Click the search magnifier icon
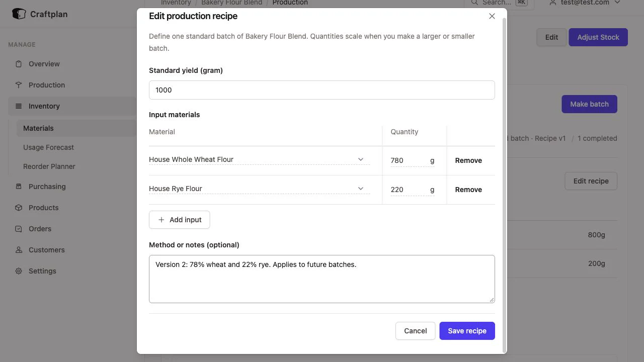This screenshot has width=644, height=362. [x=474, y=3]
